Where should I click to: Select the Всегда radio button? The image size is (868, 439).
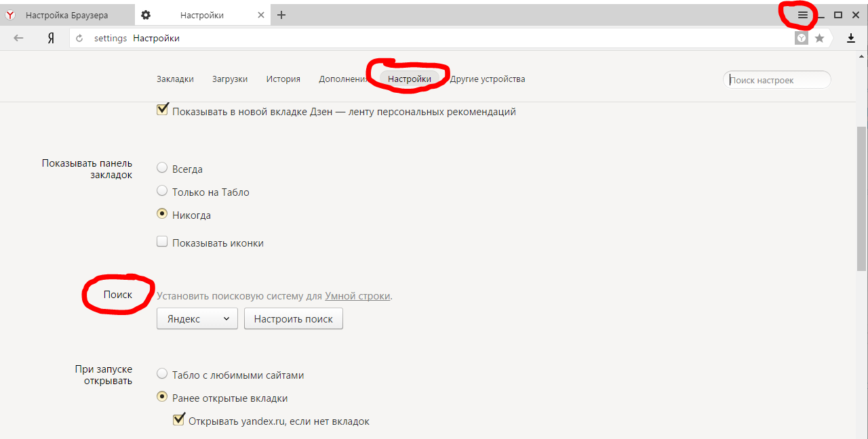pyautogui.click(x=162, y=168)
